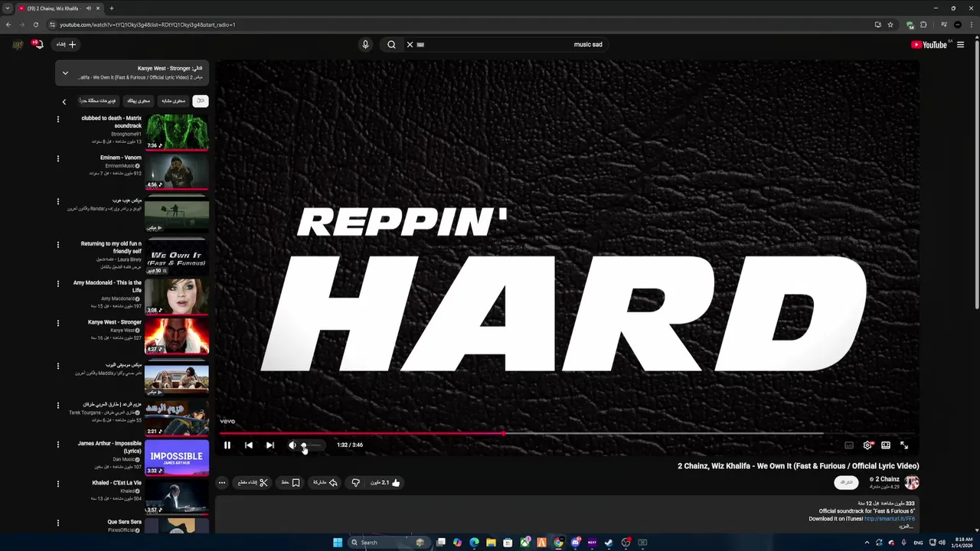Open the account avatar menu

(x=18, y=44)
